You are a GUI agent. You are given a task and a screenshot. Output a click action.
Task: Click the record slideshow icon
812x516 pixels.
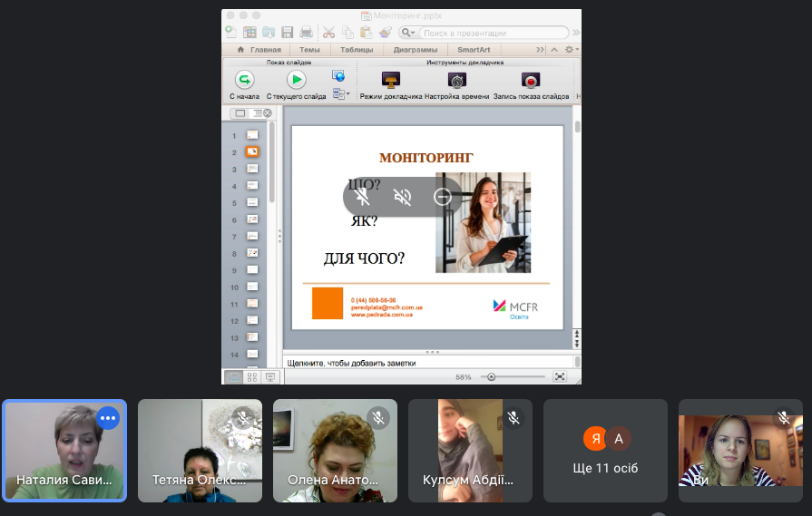pyautogui.click(x=531, y=80)
